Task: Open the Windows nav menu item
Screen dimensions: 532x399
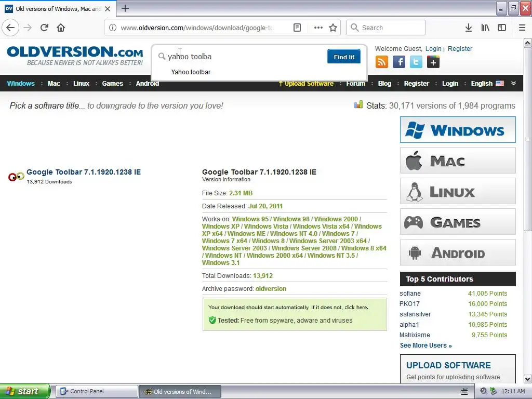Action: click(x=21, y=84)
